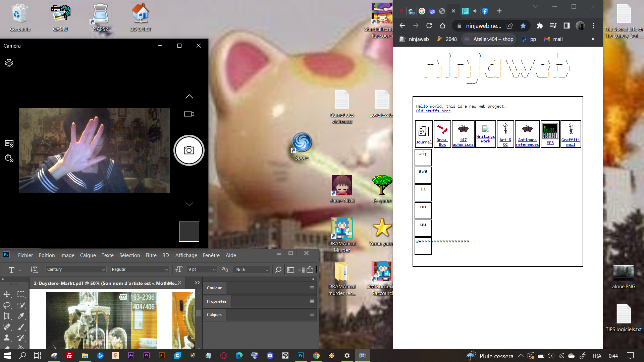Screen dimensions: 644x362
Task: Select Spore desktop shortcut
Action: [302, 146]
